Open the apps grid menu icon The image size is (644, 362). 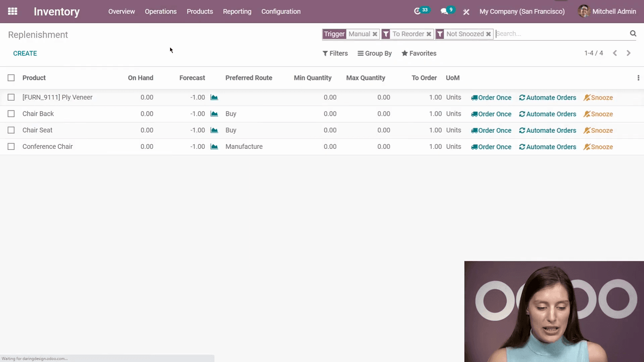13,11
